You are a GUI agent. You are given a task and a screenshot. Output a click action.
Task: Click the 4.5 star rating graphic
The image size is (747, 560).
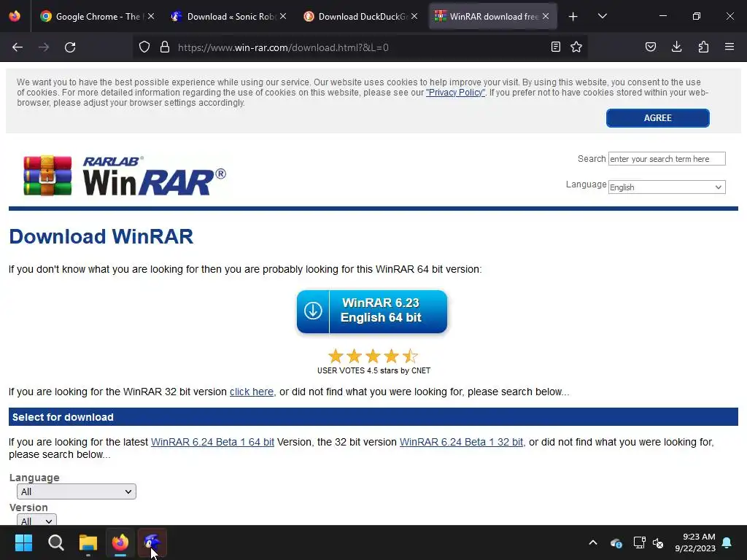[x=373, y=356]
